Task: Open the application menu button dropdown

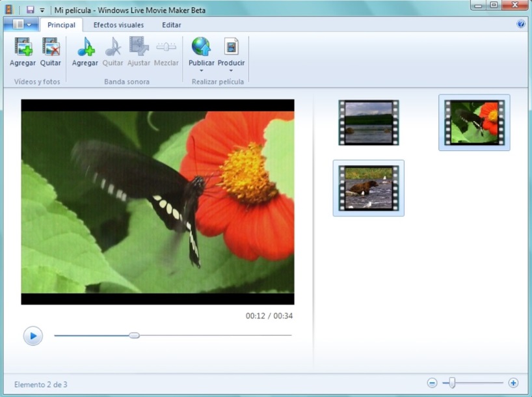Action: [x=21, y=25]
